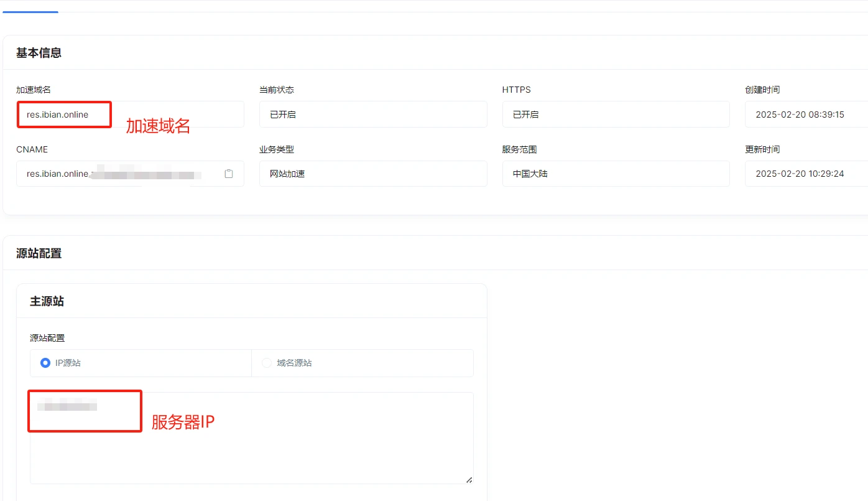Click the 业务类型 field 网站加速

373,174
